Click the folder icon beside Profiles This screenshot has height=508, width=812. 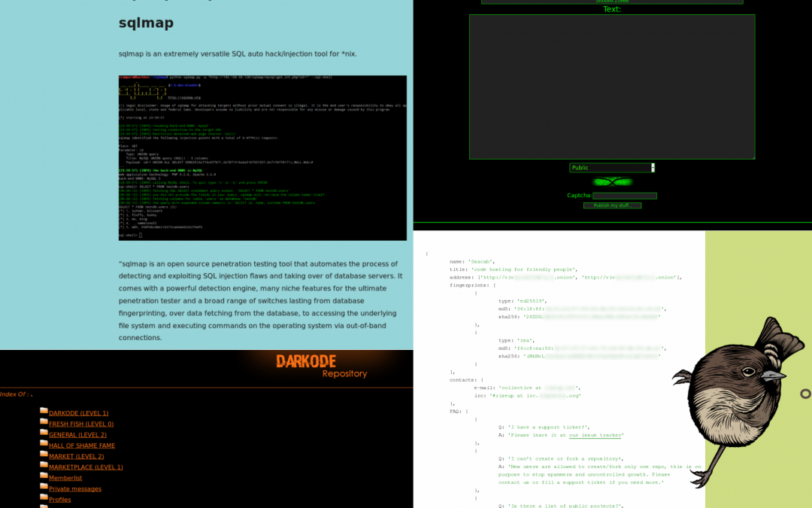tap(44, 499)
